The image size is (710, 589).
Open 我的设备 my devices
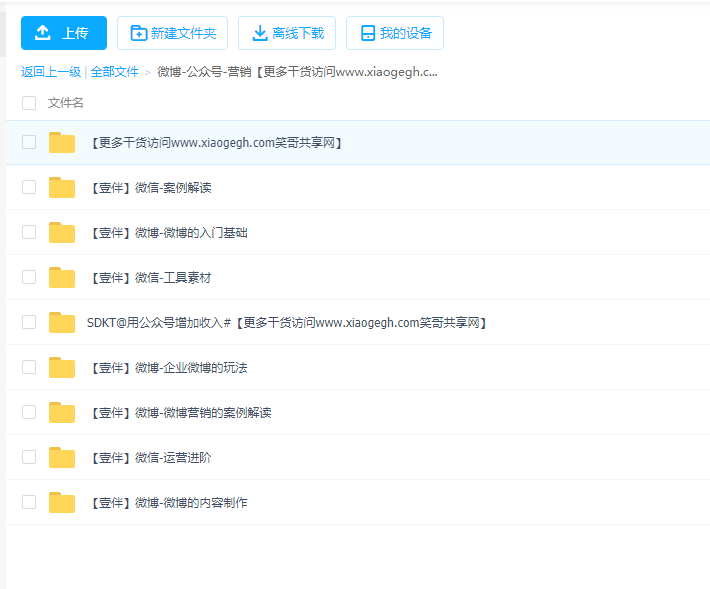point(395,33)
